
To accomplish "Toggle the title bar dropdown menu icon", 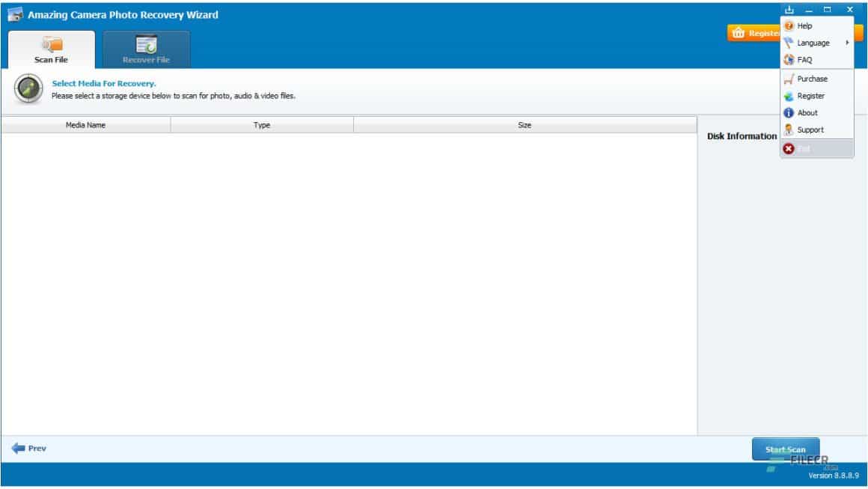I will [789, 10].
